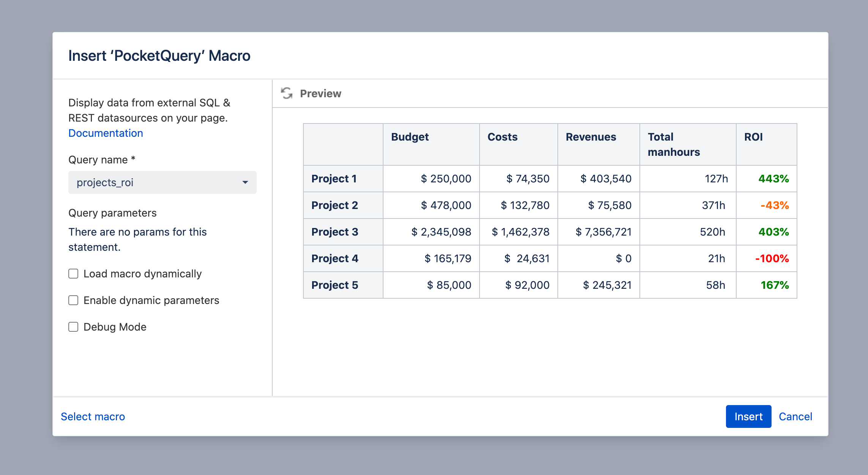Select Project 2 ROI value -43%
This screenshot has width=868, height=475.
pos(775,205)
